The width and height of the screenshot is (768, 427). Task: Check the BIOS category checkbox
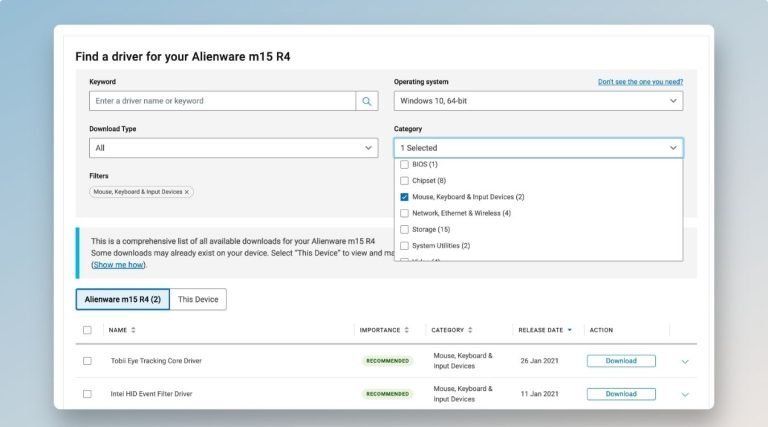404,164
